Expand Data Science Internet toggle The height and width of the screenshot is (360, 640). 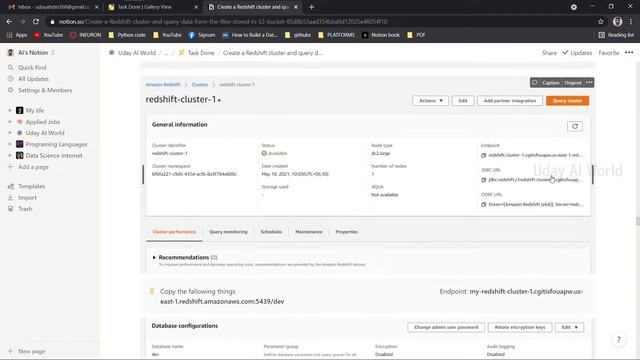pyautogui.click(x=10, y=156)
